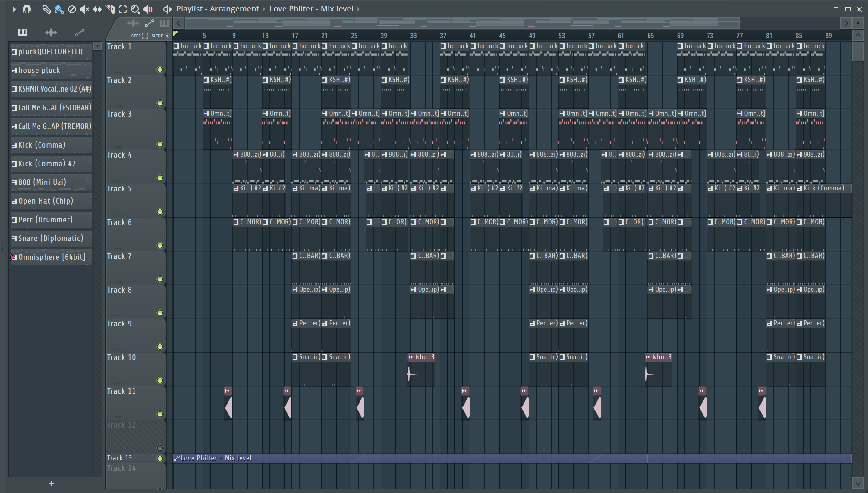The width and height of the screenshot is (868, 493).
Task: Click bar 33 on the timeline ruler
Action: (x=413, y=36)
